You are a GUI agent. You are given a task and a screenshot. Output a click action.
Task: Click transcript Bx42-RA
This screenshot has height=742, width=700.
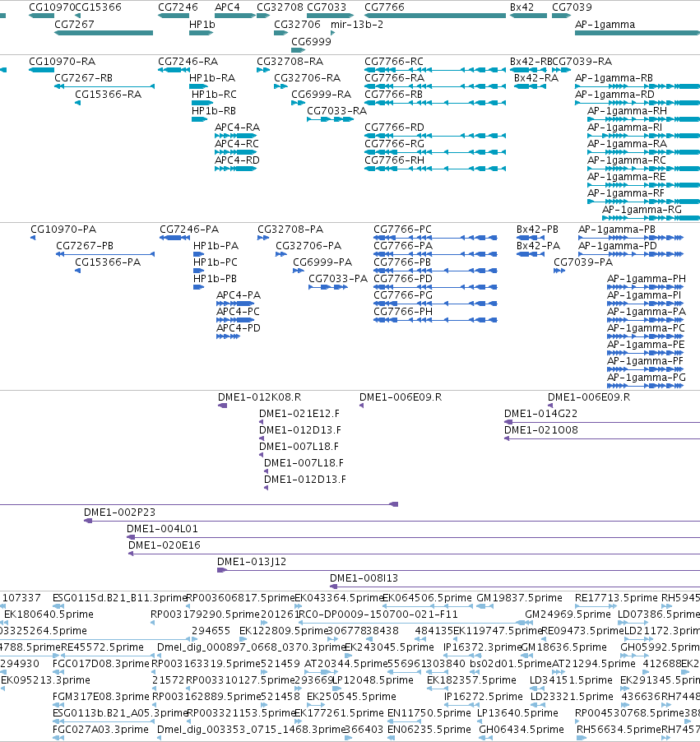[x=536, y=78]
